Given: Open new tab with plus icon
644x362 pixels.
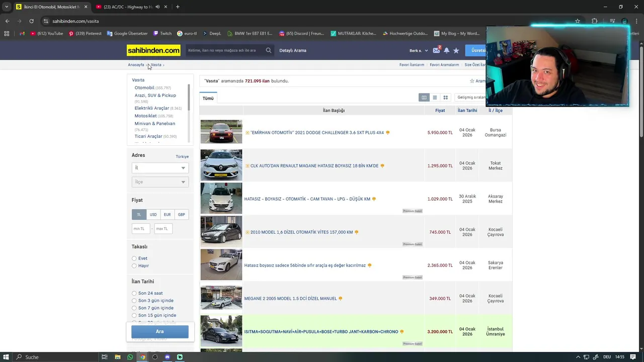Looking at the screenshot, I should point(178,7).
